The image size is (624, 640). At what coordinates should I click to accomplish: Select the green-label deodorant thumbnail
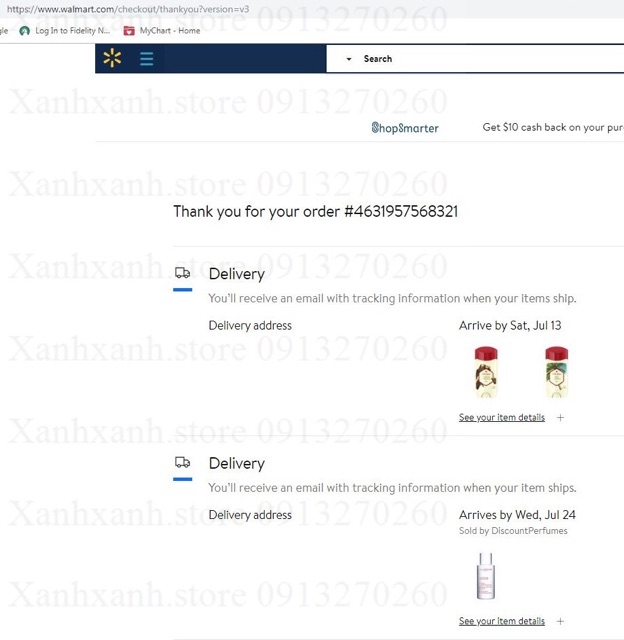[x=556, y=372]
